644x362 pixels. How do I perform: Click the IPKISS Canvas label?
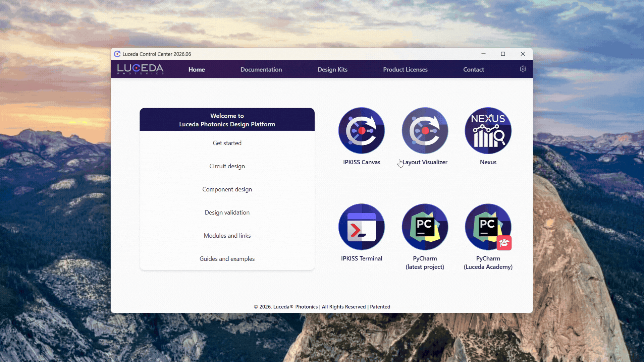pyautogui.click(x=362, y=162)
